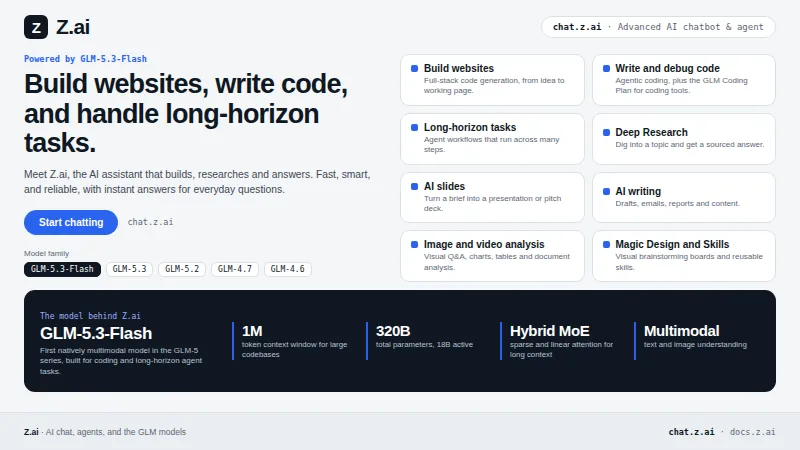Click blue bullet icon beside AI writing
800x450 pixels.
(x=606, y=192)
